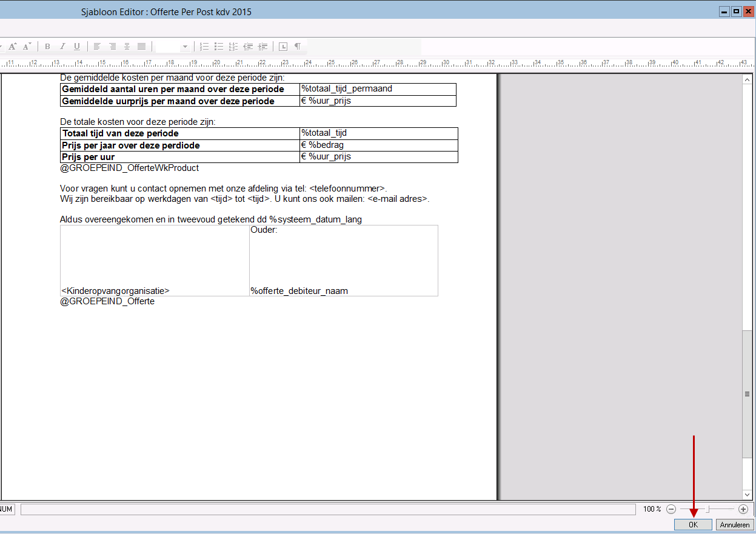This screenshot has height=534, width=756.
Task: Click the Annuleren button
Action: tap(734, 525)
